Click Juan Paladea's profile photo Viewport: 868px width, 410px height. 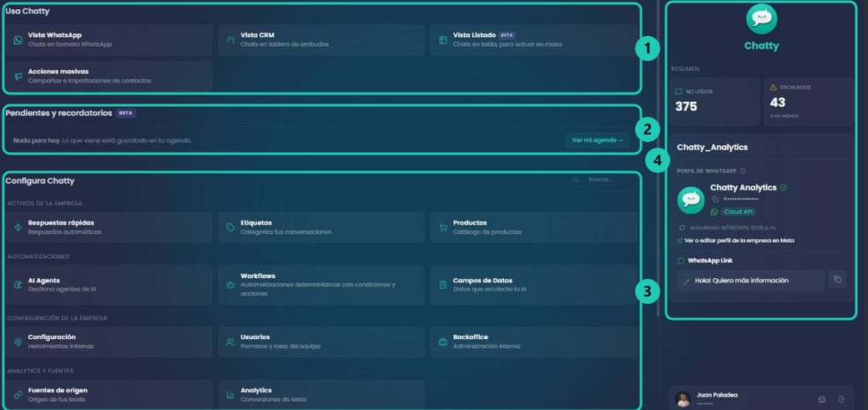[683, 399]
